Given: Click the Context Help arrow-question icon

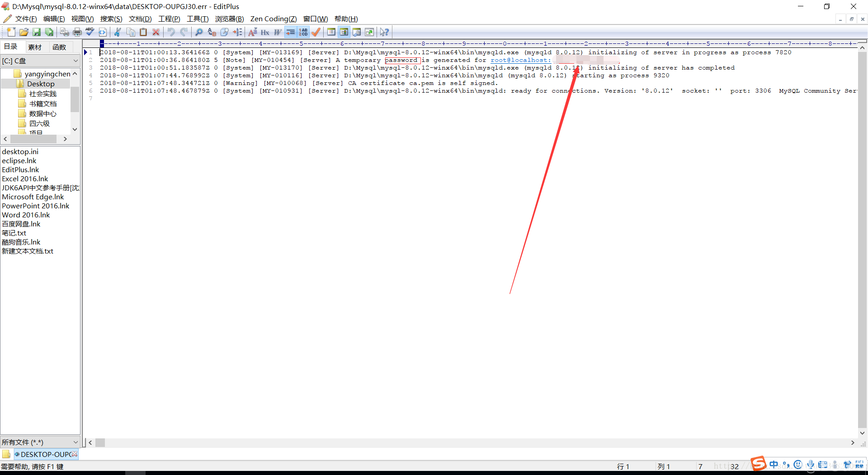Looking at the screenshot, I should tap(384, 32).
